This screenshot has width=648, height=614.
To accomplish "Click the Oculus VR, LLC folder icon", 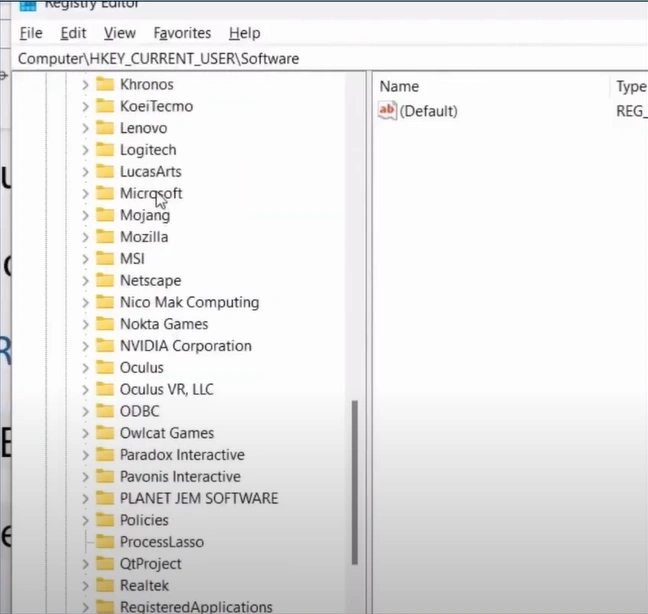I will click(105, 389).
